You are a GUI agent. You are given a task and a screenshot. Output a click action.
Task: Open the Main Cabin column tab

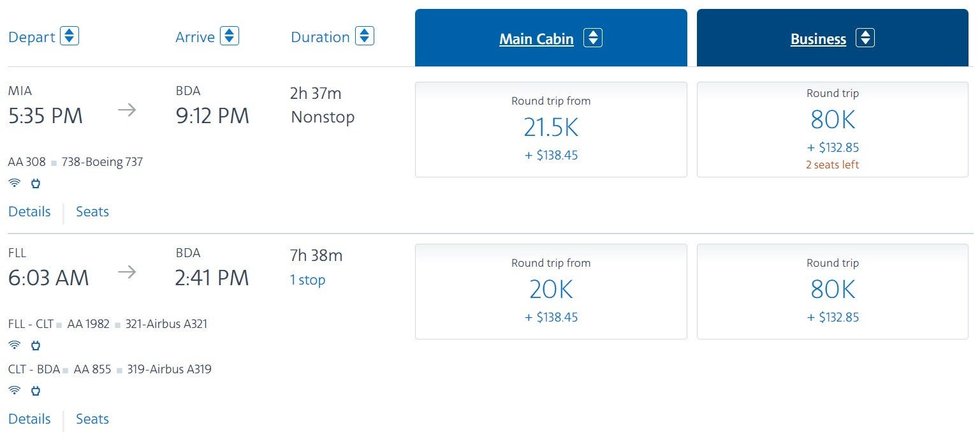click(536, 39)
